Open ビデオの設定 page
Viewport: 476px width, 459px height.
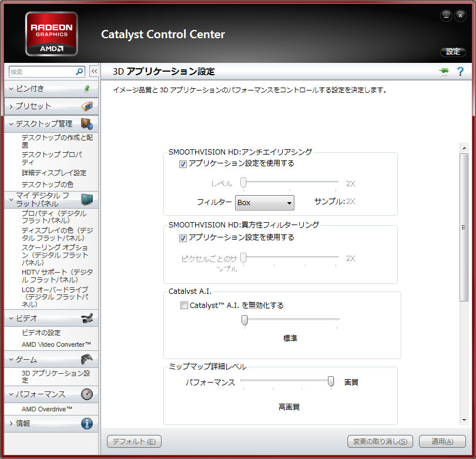click(x=41, y=333)
